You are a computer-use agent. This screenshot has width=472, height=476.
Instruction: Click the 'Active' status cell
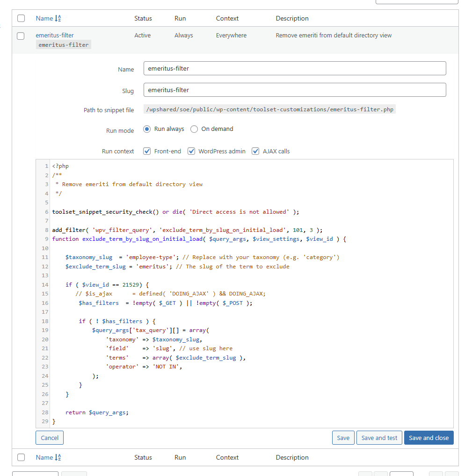coord(143,35)
